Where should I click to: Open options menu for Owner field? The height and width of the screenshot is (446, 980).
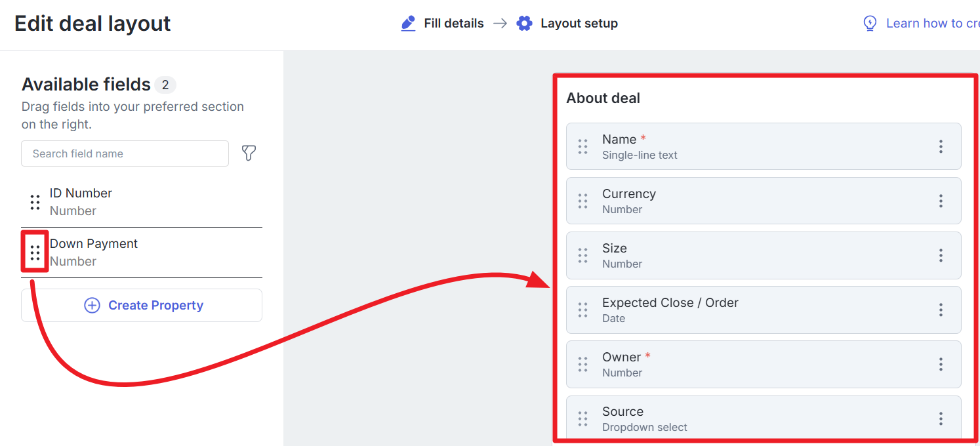coord(941,364)
